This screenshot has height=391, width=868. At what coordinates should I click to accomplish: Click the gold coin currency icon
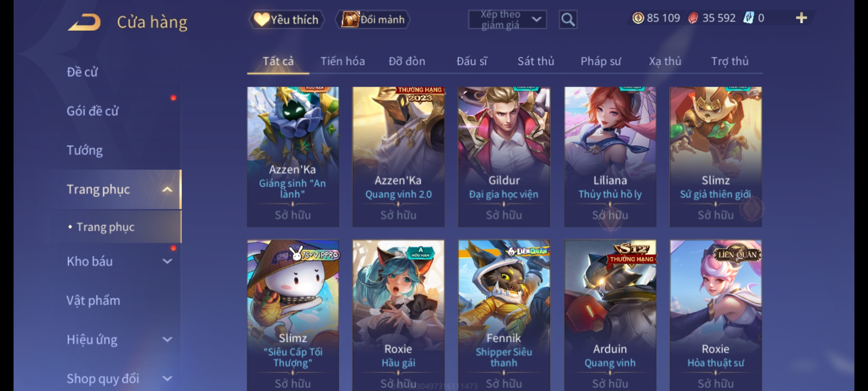[638, 18]
